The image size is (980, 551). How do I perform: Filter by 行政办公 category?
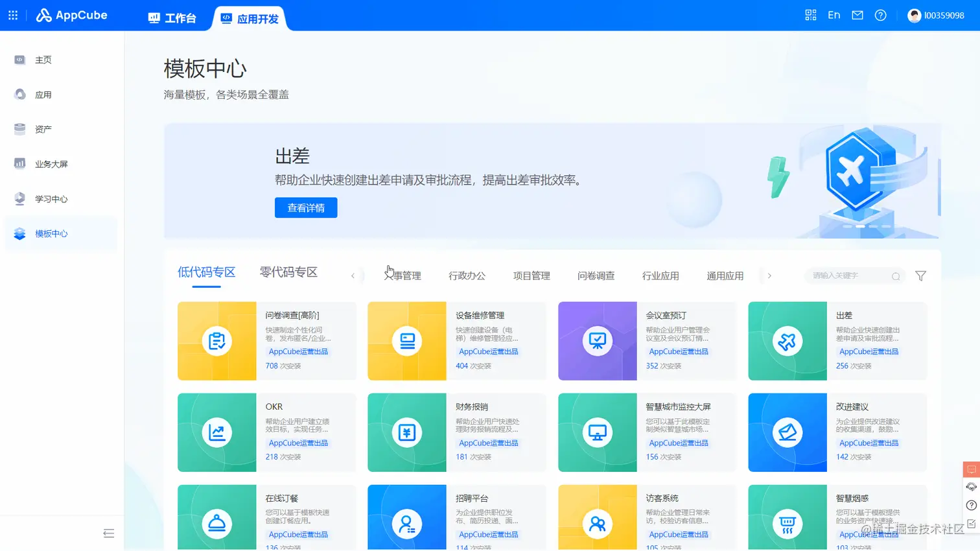[x=467, y=275]
